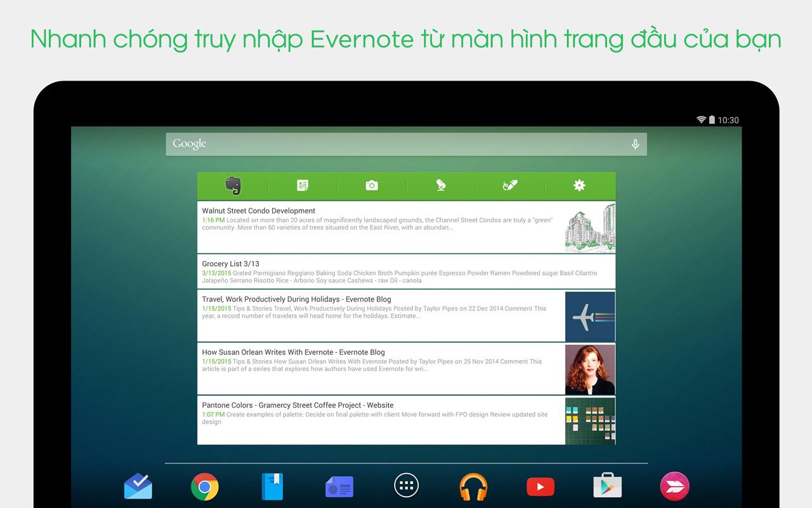Open the YouTube app
Image resolution: width=812 pixels, height=508 pixels.
pos(540,487)
